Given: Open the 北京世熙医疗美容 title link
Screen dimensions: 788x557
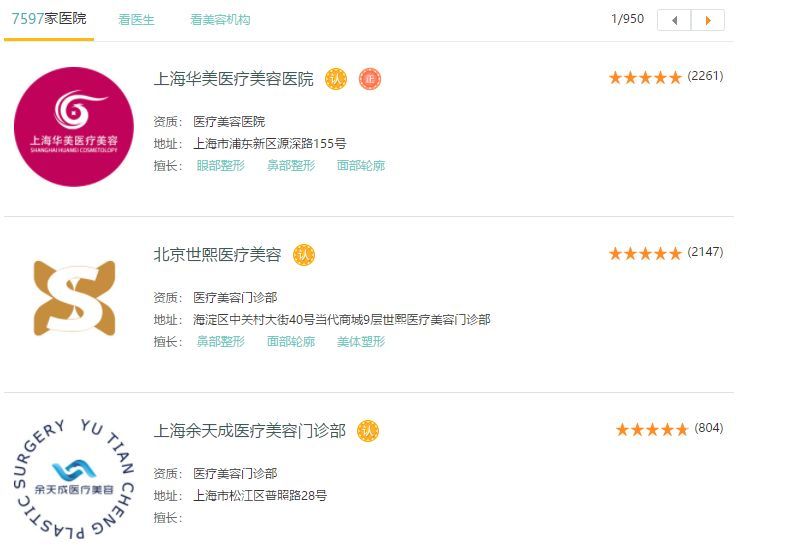Looking at the screenshot, I should [218, 255].
